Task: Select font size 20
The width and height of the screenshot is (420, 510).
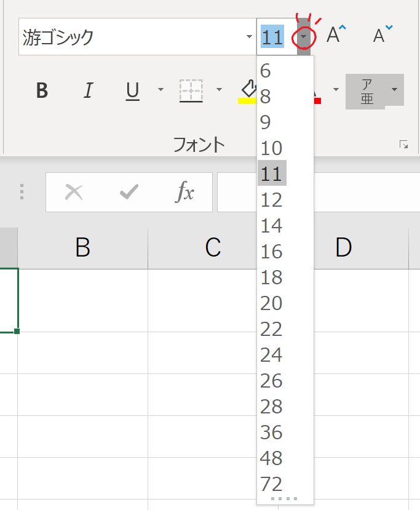Action: click(285, 303)
